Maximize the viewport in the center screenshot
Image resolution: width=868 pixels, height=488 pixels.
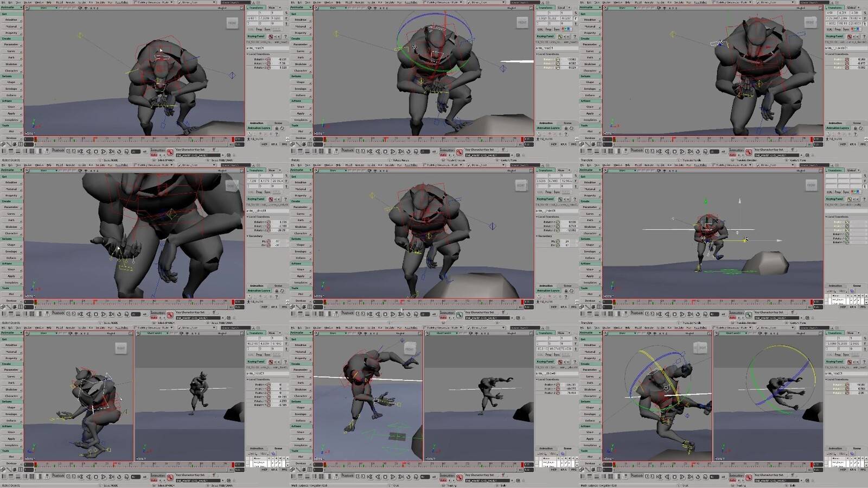coord(531,170)
